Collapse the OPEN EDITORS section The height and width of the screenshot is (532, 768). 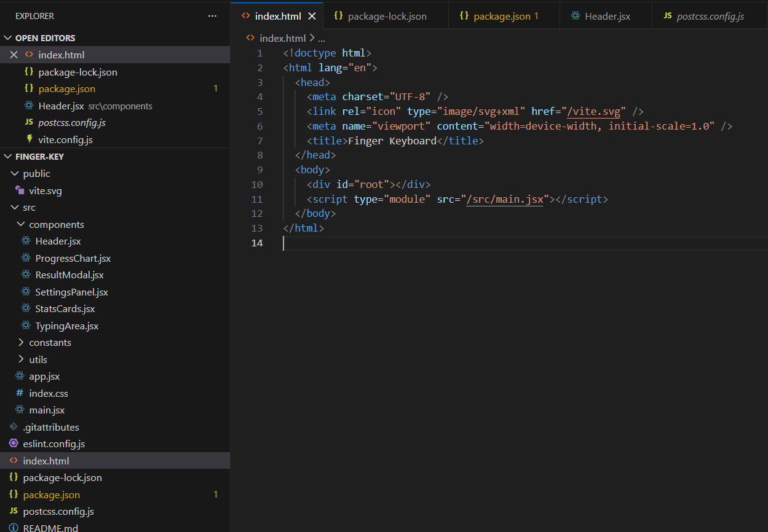[x=9, y=38]
